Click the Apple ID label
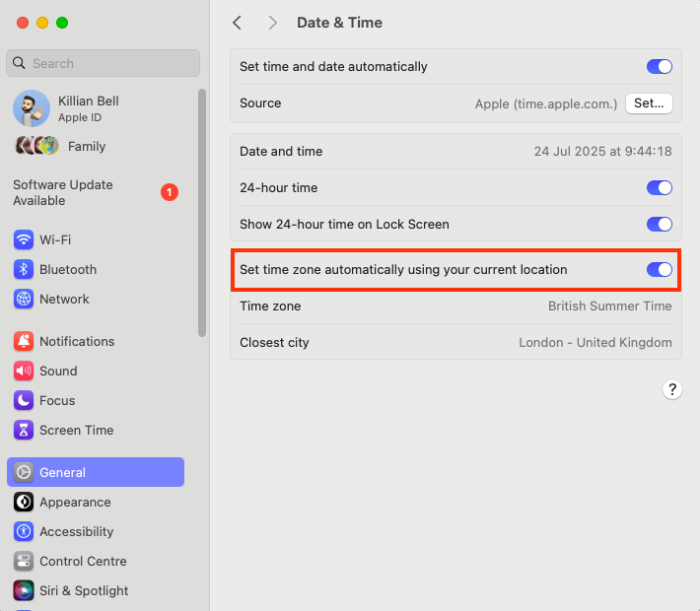The image size is (700, 611). click(80, 118)
